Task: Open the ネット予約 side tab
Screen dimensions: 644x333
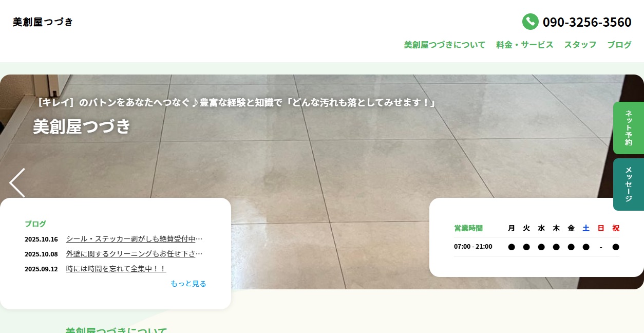Action: pos(628,128)
